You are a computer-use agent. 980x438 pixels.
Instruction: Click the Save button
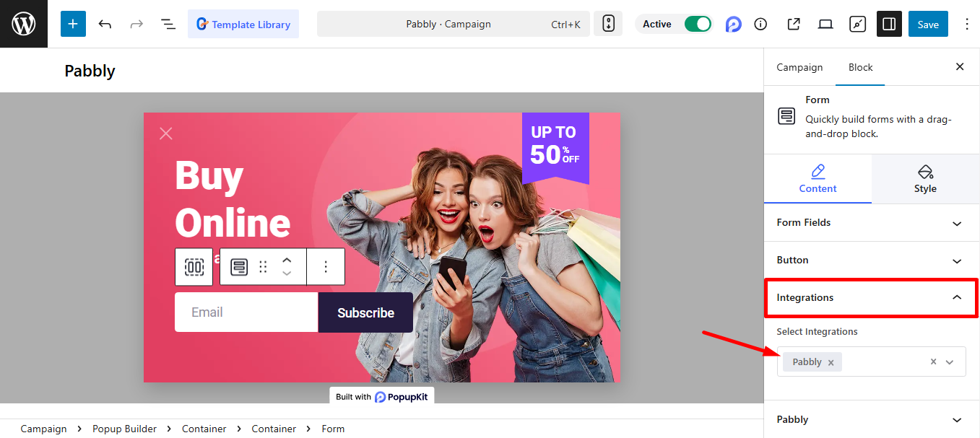click(x=928, y=24)
